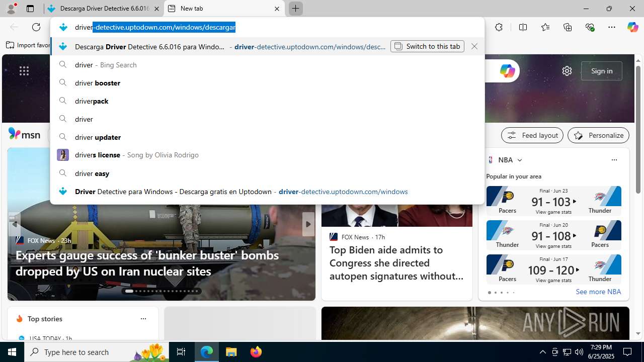Go to previous carousel slide arrow
This screenshot has width=644, height=362.
pos(15,224)
